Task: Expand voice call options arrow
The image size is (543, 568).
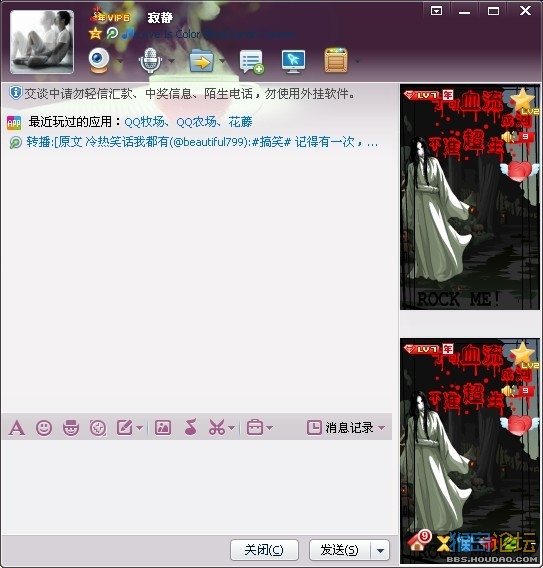Action: pos(171,61)
